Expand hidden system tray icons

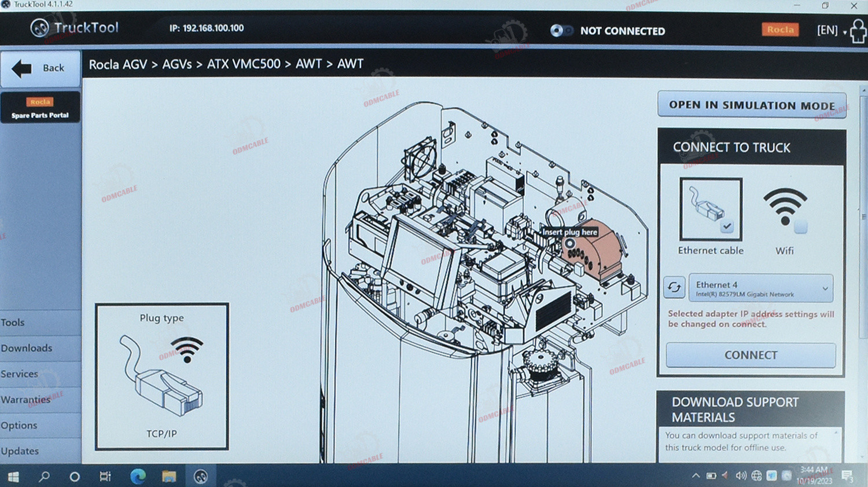(x=696, y=476)
